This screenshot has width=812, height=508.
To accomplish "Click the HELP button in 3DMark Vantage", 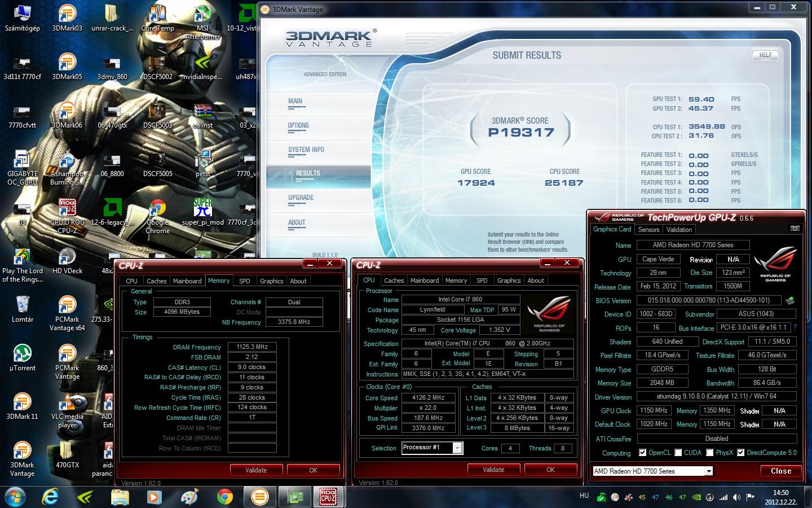I will click(765, 55).
